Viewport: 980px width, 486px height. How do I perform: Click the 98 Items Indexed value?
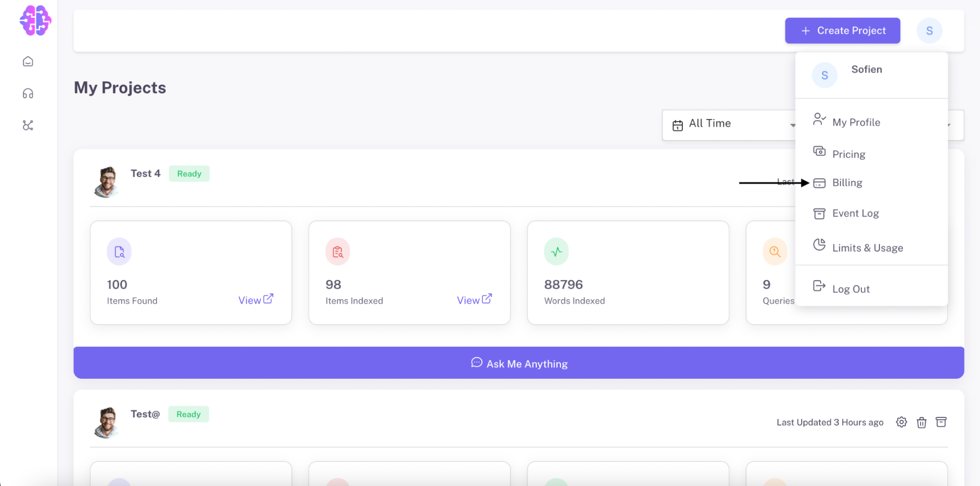(x=333, y=285)
